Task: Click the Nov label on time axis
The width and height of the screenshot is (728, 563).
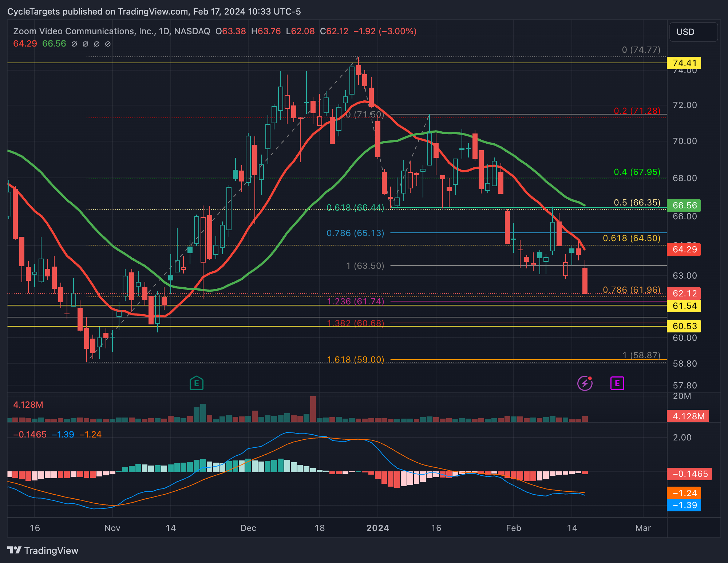Action: pyautogui.click(x=112, y=528)
